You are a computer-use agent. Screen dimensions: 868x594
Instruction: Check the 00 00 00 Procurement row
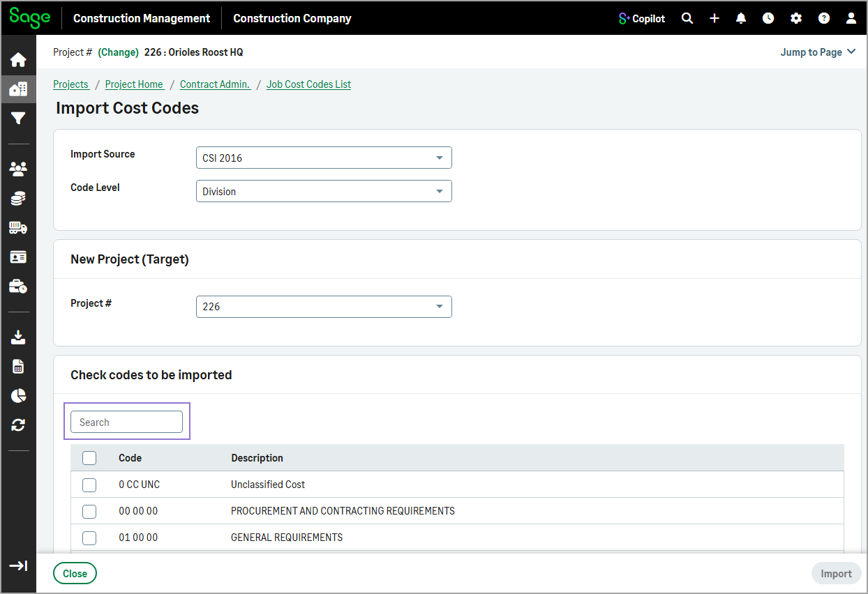pyautogui.click(x=89, y=511)
